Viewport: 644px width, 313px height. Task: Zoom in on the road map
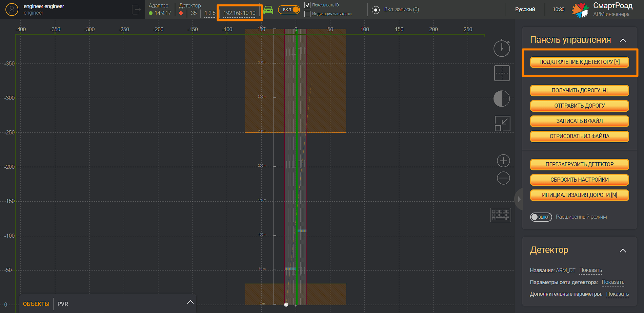coord(503,161)
